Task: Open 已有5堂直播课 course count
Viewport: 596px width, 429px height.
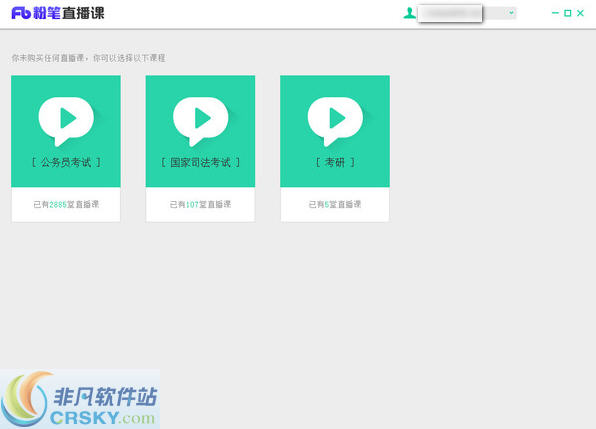Action: pyautogui.click(x=335, y=204)
